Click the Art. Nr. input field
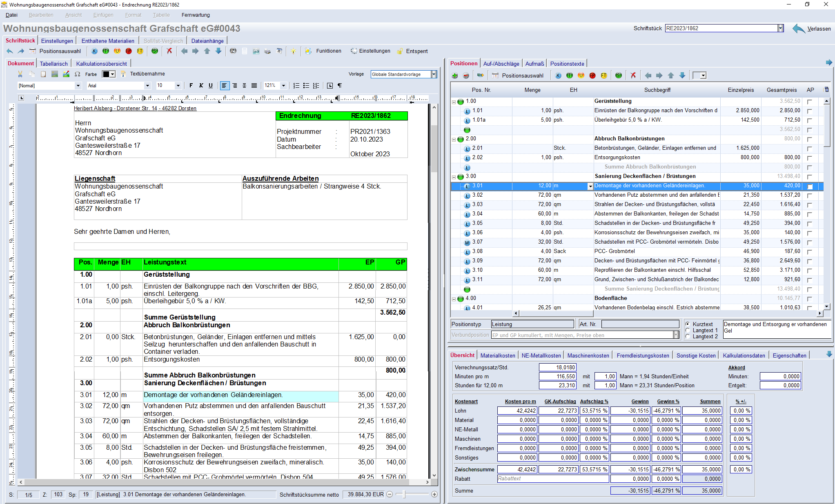The image size is (835, 504). point(640,324)
